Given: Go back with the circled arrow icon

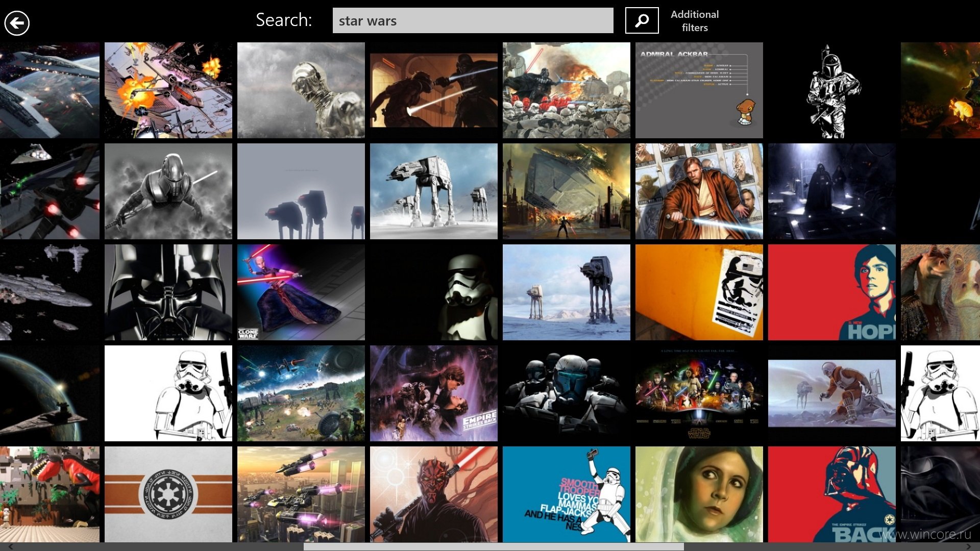Looking at the screenshot, I should click(17, 23).
